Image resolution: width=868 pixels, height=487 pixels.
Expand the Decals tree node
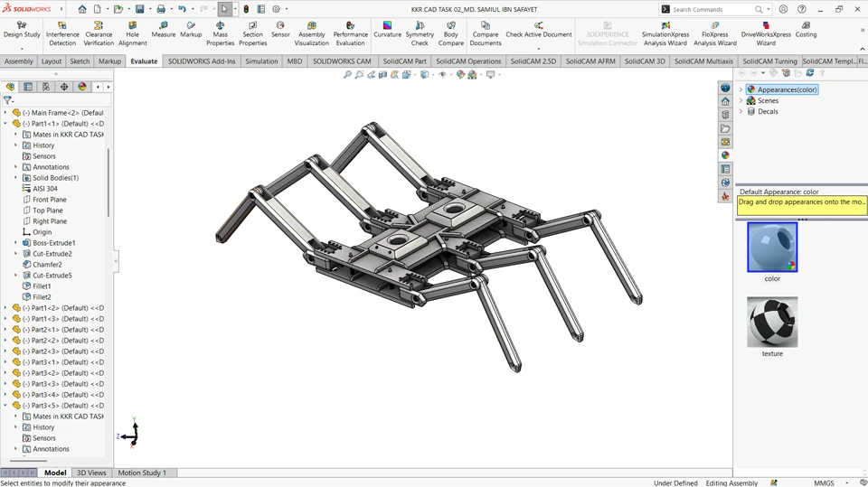[x=741, y=111]
